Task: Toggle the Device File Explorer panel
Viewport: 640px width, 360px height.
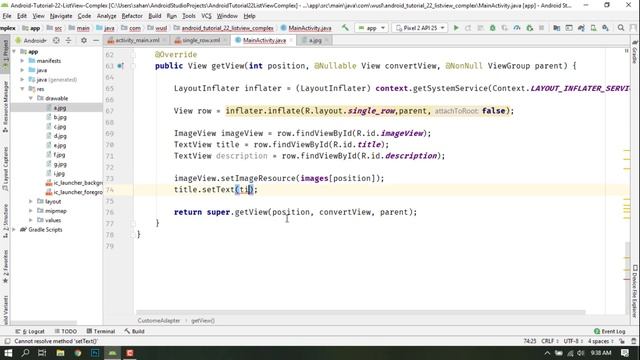Action: point(635,291)
